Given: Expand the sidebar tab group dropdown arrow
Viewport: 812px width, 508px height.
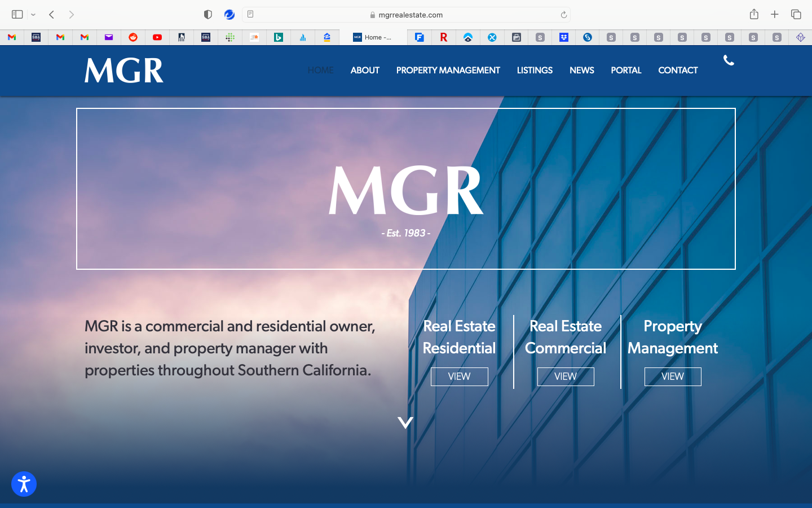Looking at the screenshot, I should tap(33, 15).
